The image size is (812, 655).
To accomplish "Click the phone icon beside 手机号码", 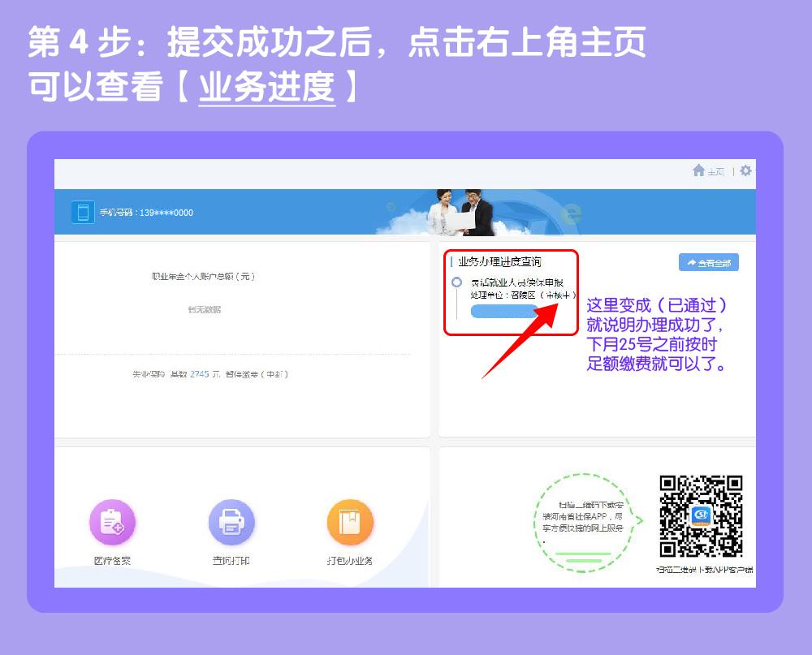I will (x=82, y=213).
